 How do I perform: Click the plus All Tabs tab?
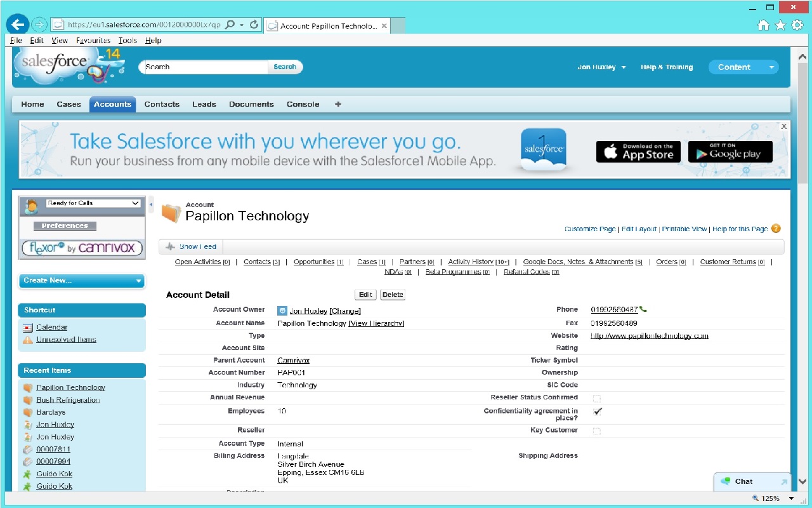coord(338,104)
